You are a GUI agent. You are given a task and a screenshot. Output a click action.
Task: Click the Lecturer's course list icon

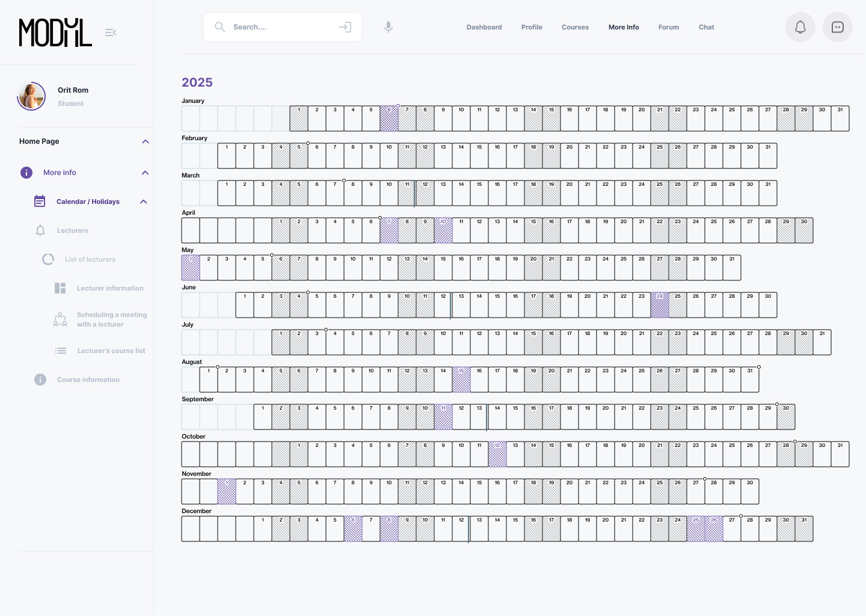pos(61,351)
